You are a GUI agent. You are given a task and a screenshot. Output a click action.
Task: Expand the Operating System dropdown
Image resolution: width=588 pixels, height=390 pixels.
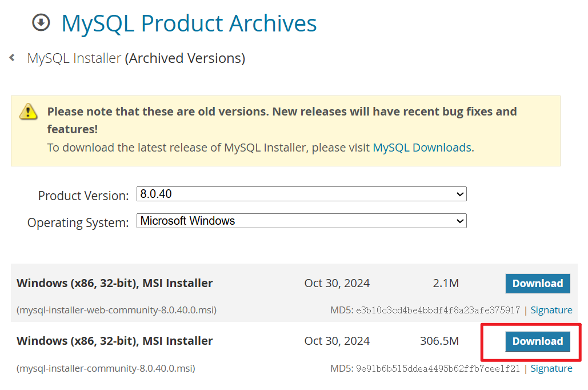pyautogui.click(x=301, y=221)
